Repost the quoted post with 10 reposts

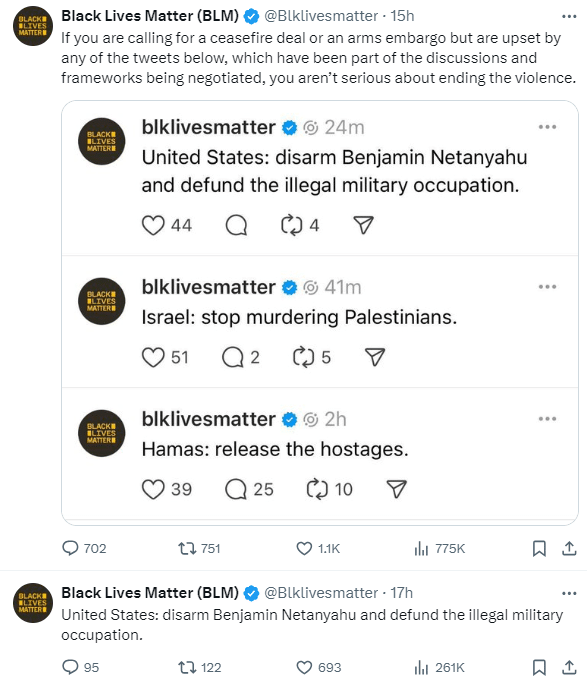pos(317,489)
